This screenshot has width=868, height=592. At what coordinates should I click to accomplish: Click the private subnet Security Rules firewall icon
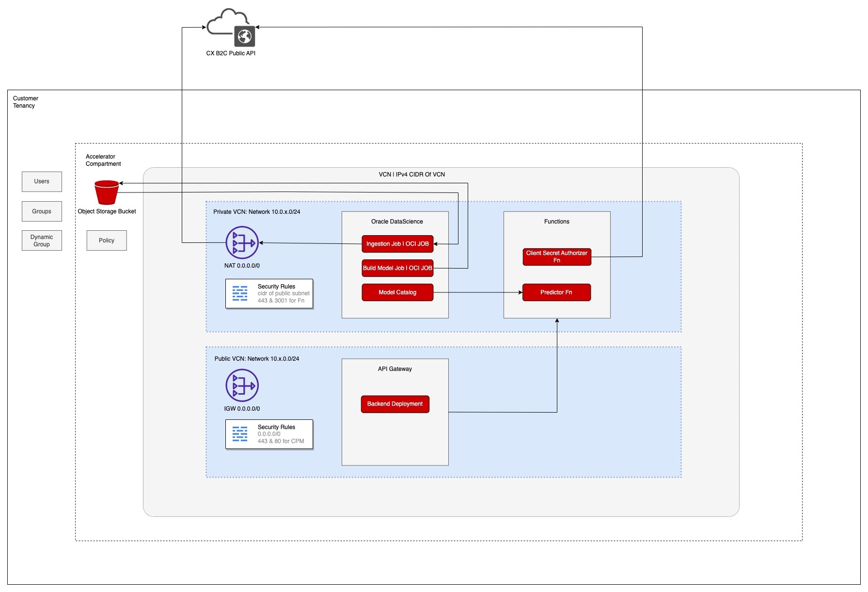tap(240, 293)
